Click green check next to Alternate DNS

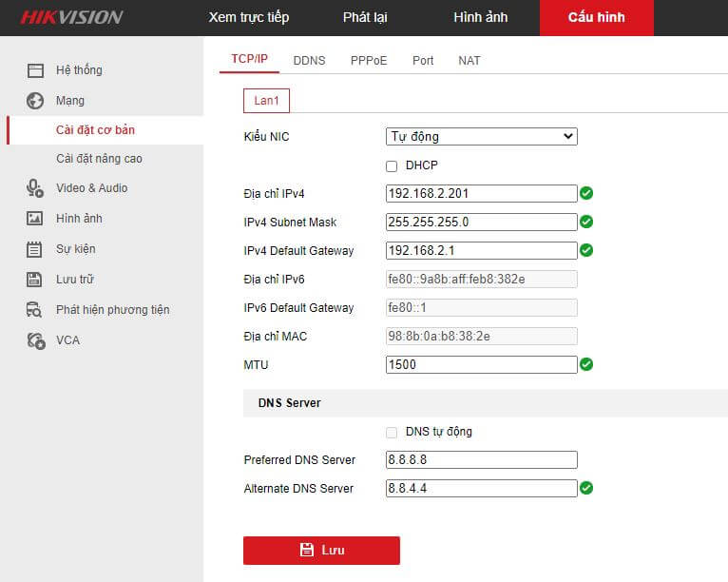(x=586, y=488)
